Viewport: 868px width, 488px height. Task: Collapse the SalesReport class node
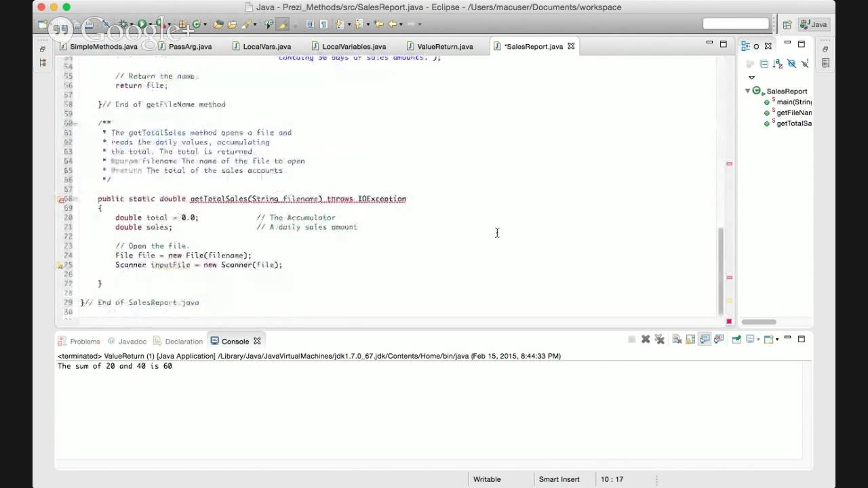747,91
